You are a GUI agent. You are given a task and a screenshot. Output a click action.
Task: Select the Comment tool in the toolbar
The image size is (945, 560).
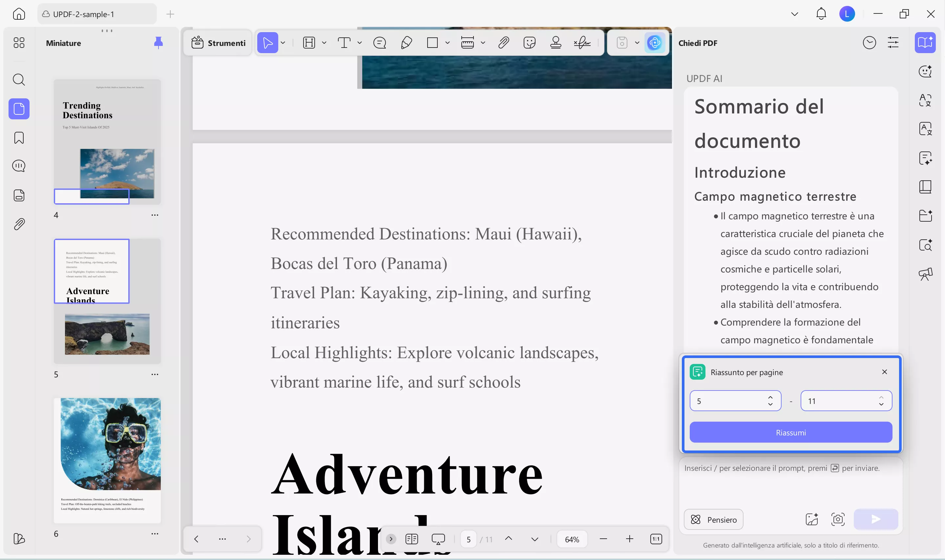[x=379, y=43]
